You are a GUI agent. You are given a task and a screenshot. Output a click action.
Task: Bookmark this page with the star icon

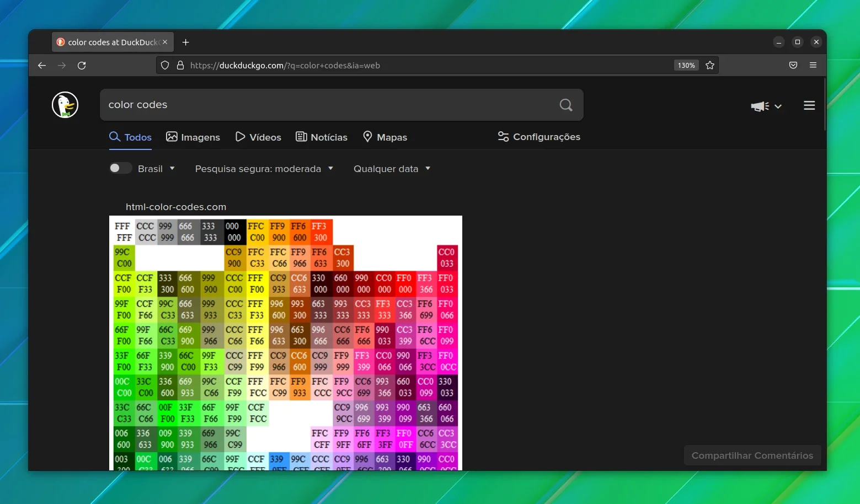pos(710,65)
